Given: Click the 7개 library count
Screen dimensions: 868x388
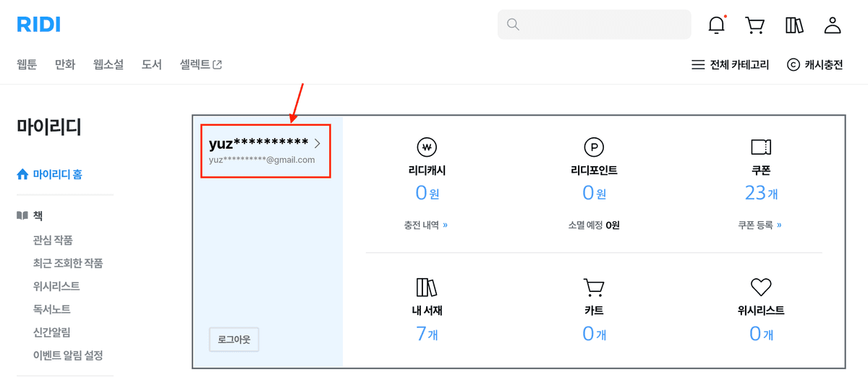Looking at the screenshot, I should click(427, 334).
